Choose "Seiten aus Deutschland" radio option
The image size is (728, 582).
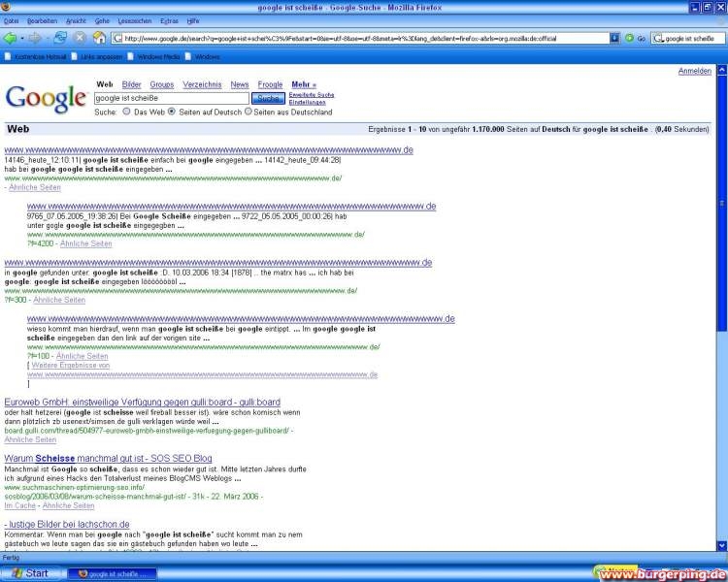(x=247, y=112)
